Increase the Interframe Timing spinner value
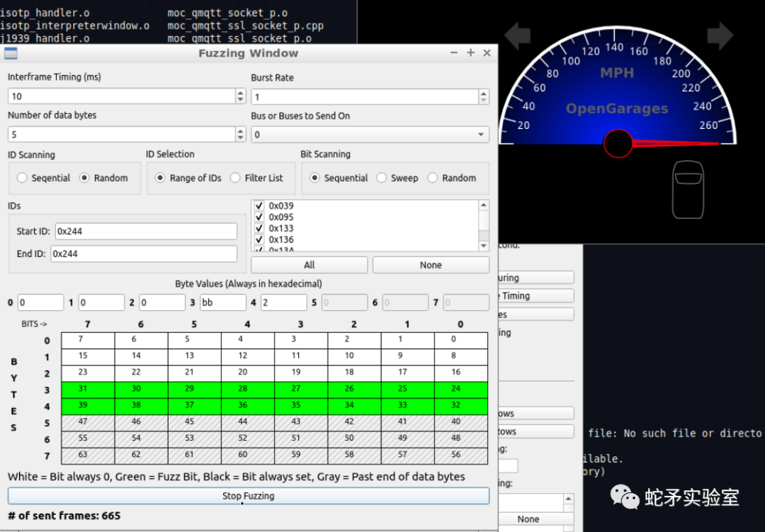This screenshot has width=765, height=532. click(241, 93)
